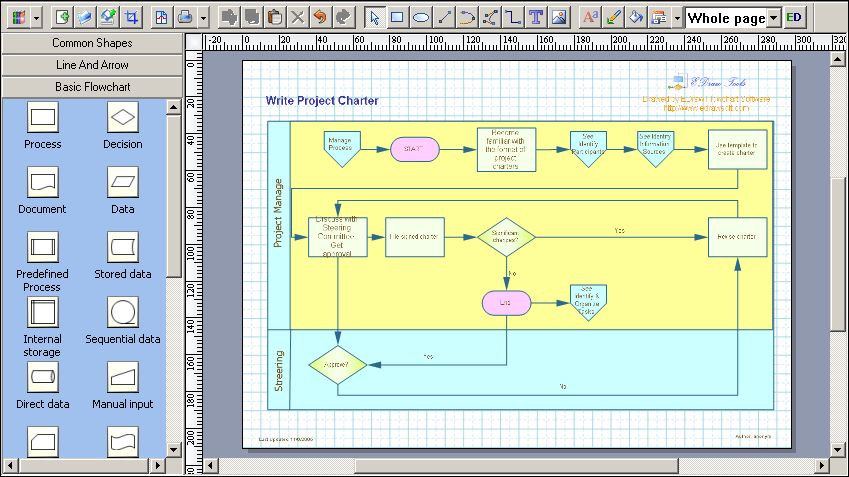Open the Whole page zoom dropdown
The image size is (849, 477).
pyautogui.click(x=774, y=18)
